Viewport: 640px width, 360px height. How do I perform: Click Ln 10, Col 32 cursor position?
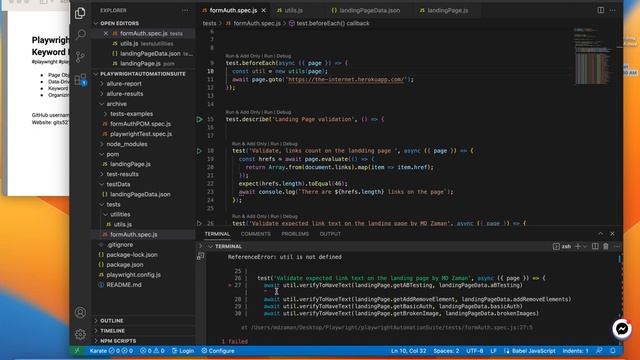coord(409,351)
